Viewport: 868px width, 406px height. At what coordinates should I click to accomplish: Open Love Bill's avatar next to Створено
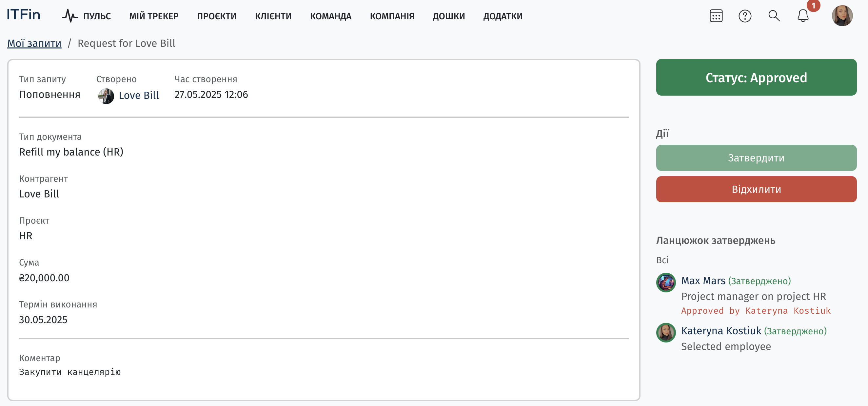click(x=106, y=96)
